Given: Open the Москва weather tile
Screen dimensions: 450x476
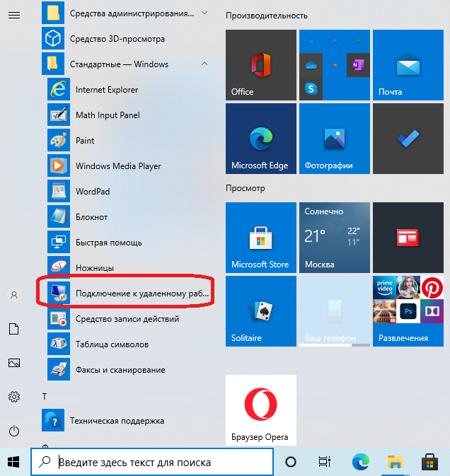Looking at the screenshot, I should click(x=335, y=238).
